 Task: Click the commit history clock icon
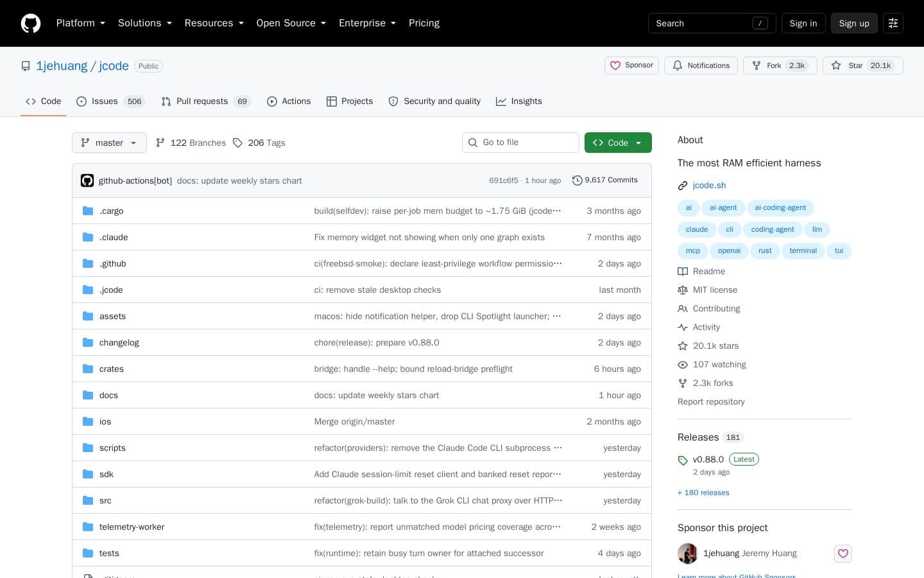(x=577, y=180)
